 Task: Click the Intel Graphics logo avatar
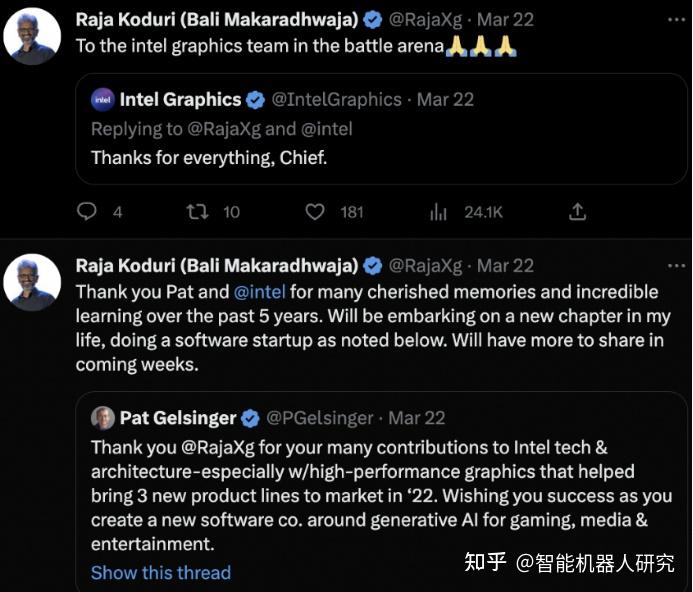[x=103, y=99]
